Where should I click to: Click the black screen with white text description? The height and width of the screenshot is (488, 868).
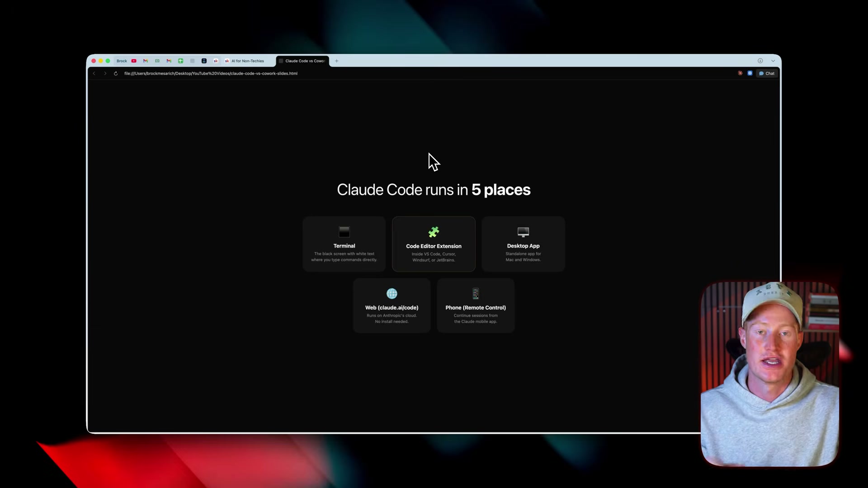point(344,257)
